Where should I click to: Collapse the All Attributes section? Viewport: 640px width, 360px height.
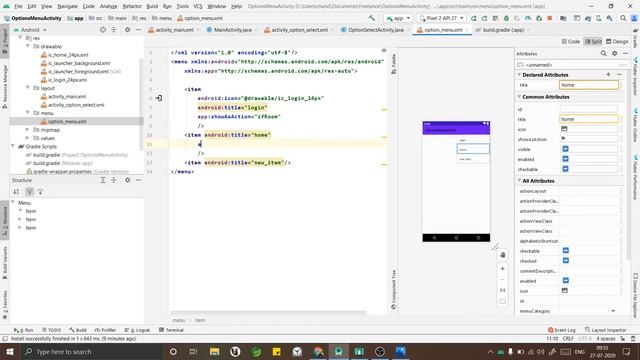pos(519,180)
